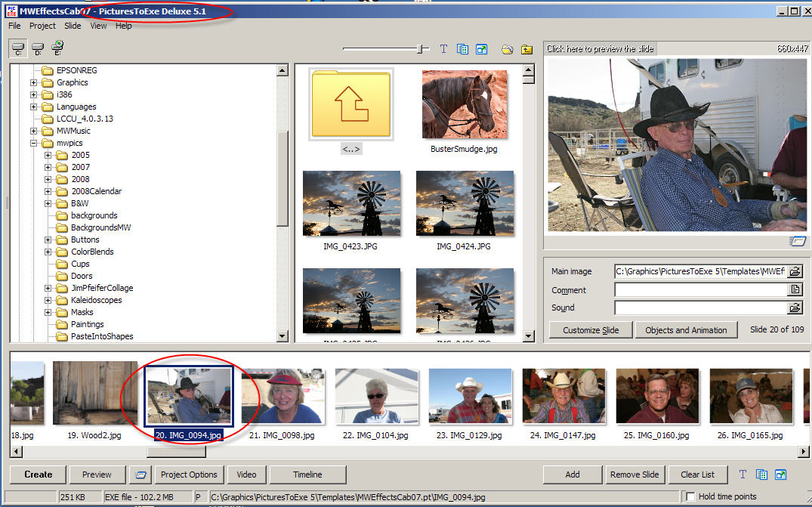Click Clear List button
This screenshot has height=507, width=812.
pyautogui.click(x=697, y=475)
